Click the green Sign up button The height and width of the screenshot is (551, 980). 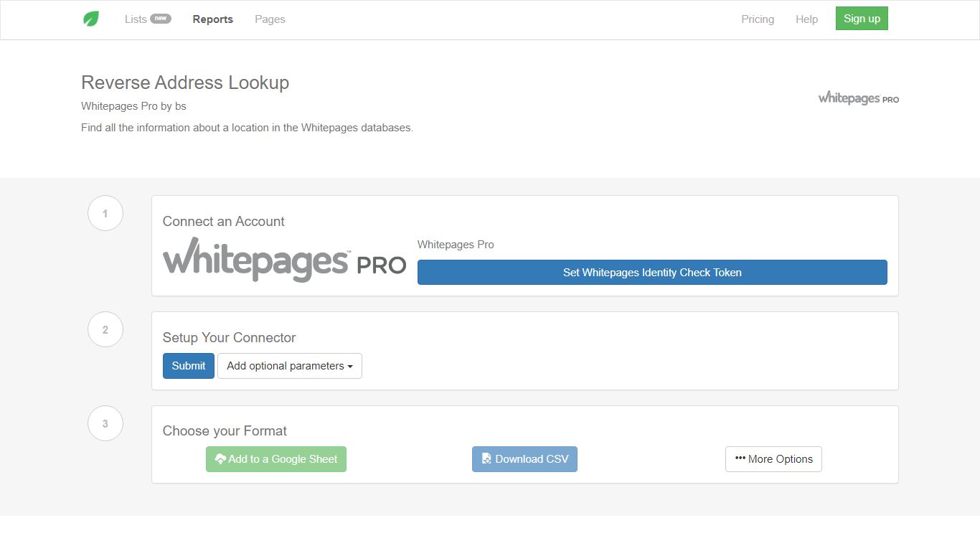tap(862, 19)
